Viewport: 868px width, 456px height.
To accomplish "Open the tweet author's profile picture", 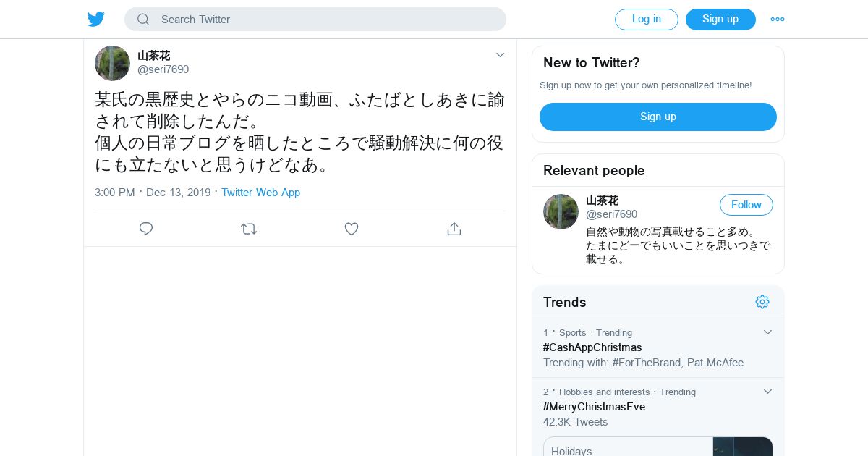I will (x=112, y=63).
